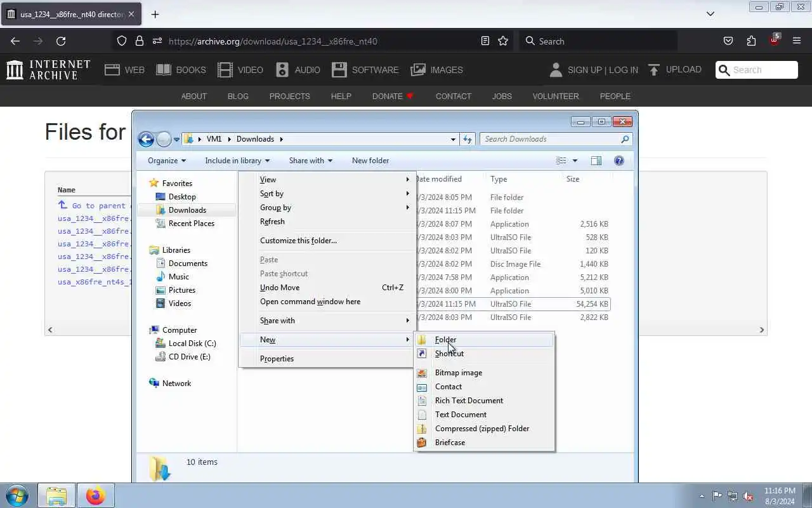This screenshot has width=812, height=508.
Task: Open Internet Archive BOOKS section
Action: click(181, 70)
